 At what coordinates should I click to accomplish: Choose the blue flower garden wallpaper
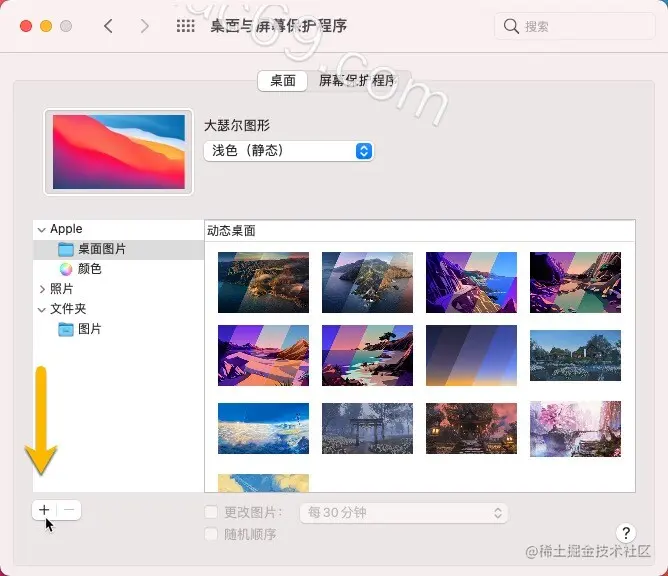(x=575, y=355)
